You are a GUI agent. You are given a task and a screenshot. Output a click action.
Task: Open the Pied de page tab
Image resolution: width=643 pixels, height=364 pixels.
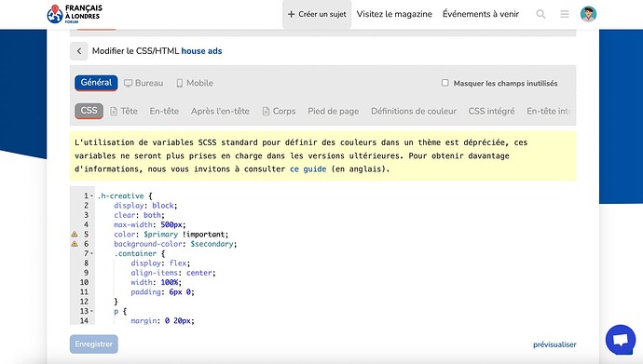334,111
